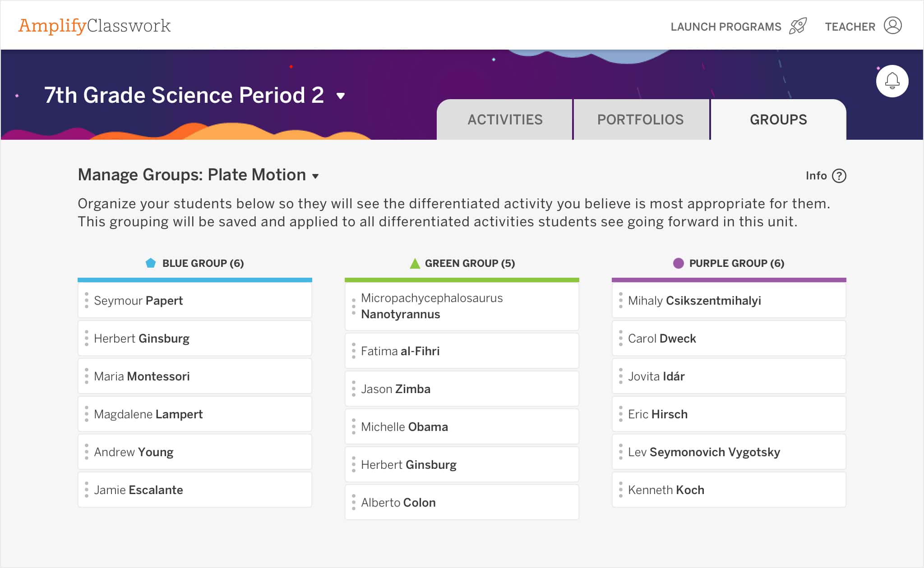The height and width of the screenshot is (568, 924).
Task: Switch to the Activities tab
Action: (x=505, y=119)
